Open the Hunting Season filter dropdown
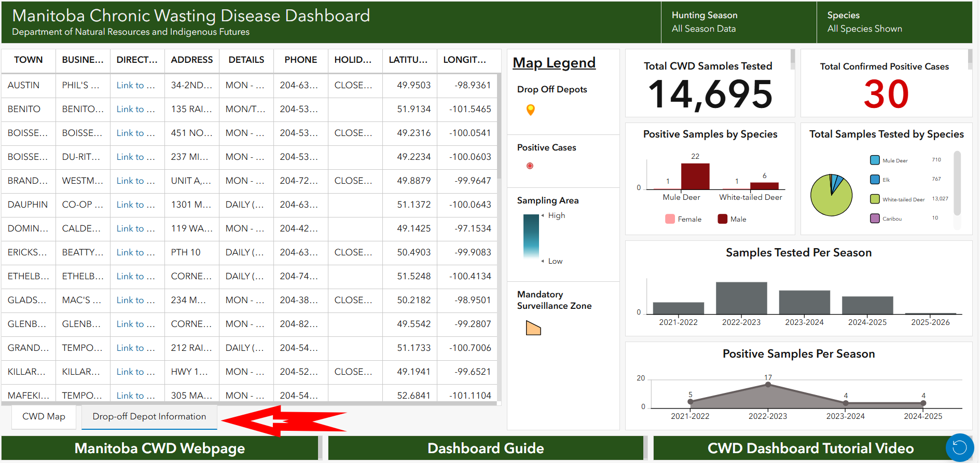The image size is (980, 463). click(738, 22)
